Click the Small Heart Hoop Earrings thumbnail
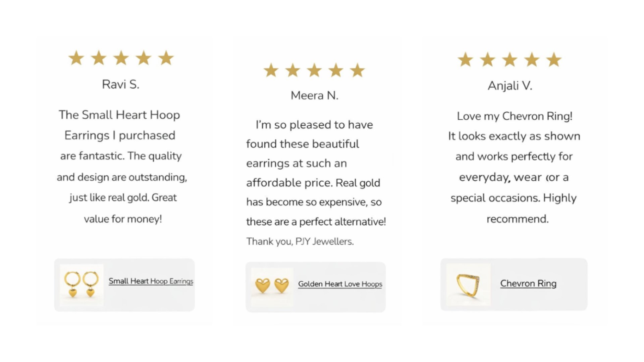The image size is (644, 362). click(82, 285)
